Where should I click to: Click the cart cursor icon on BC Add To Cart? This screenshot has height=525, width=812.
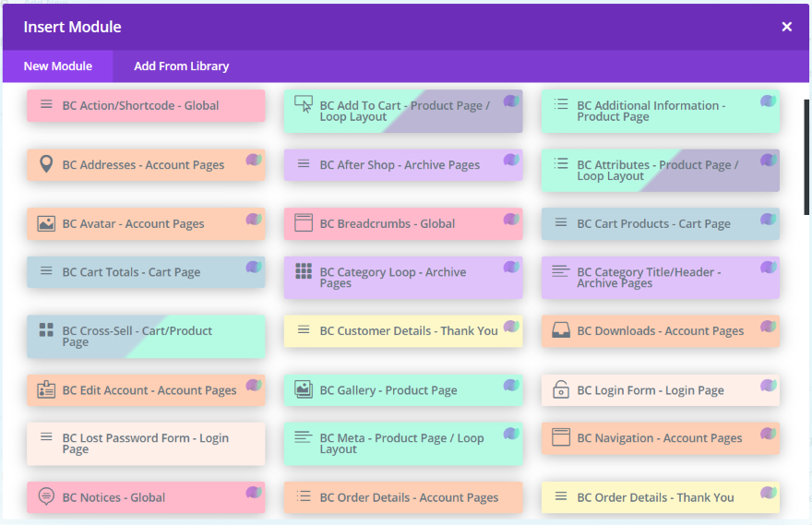[304, 104]
